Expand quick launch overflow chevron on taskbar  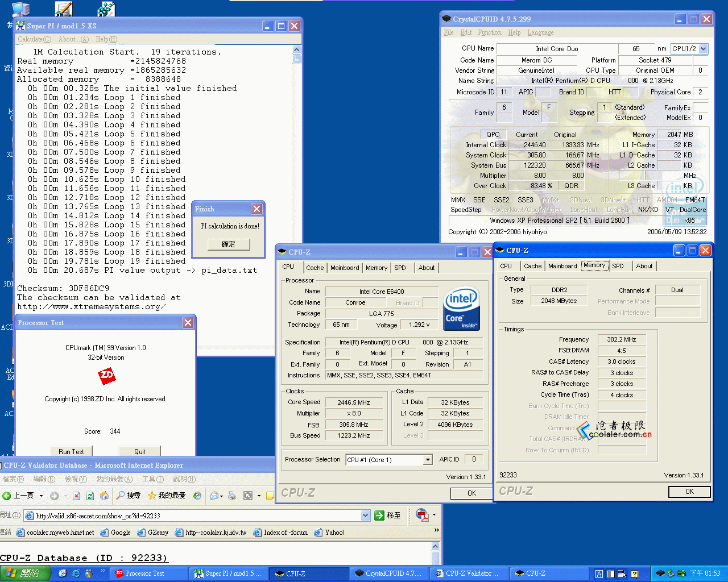click(x=103, y=571)
